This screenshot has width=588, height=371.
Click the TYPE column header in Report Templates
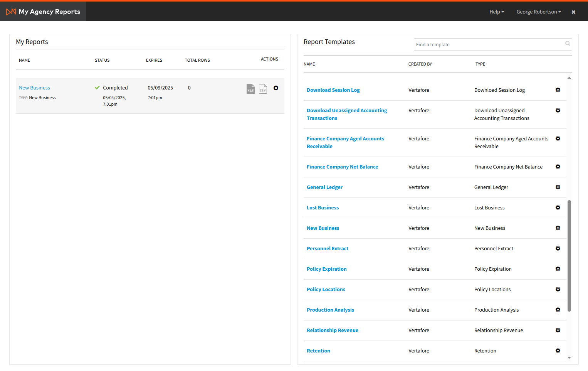(480, 64)
